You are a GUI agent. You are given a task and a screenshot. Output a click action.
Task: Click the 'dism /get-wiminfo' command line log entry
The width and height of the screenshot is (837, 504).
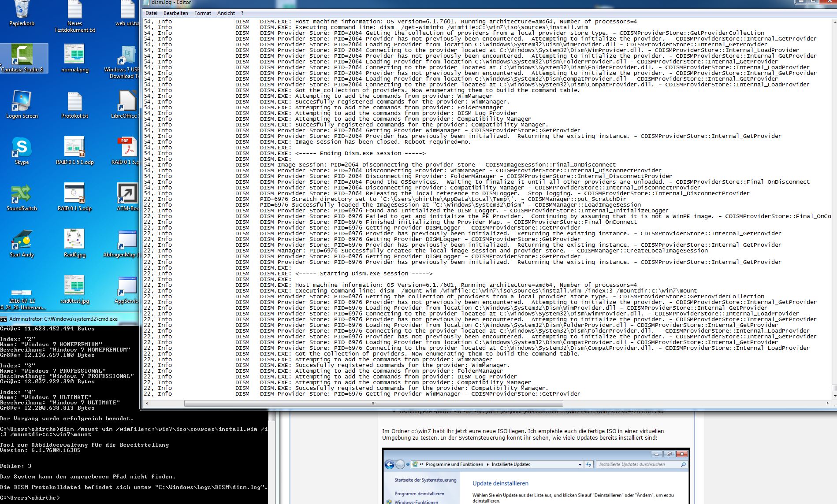tap(424, 27)
